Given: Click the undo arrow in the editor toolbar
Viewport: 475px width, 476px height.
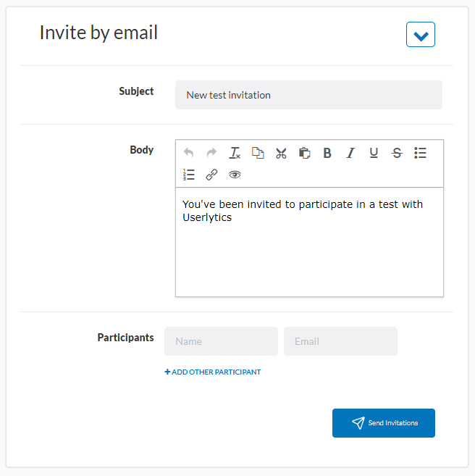Looking at the screenshot, I should click(x=188, y=153).
